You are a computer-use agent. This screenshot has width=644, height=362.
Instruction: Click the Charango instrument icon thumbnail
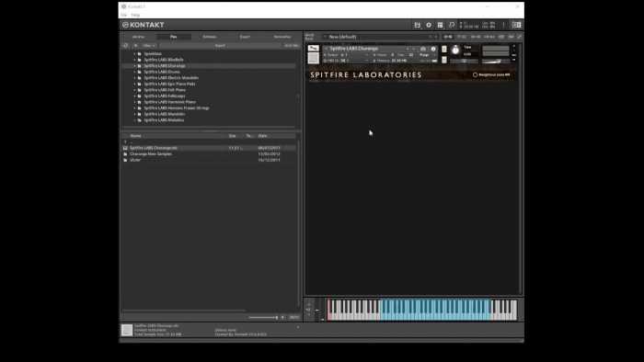click(x=314, y=58)
